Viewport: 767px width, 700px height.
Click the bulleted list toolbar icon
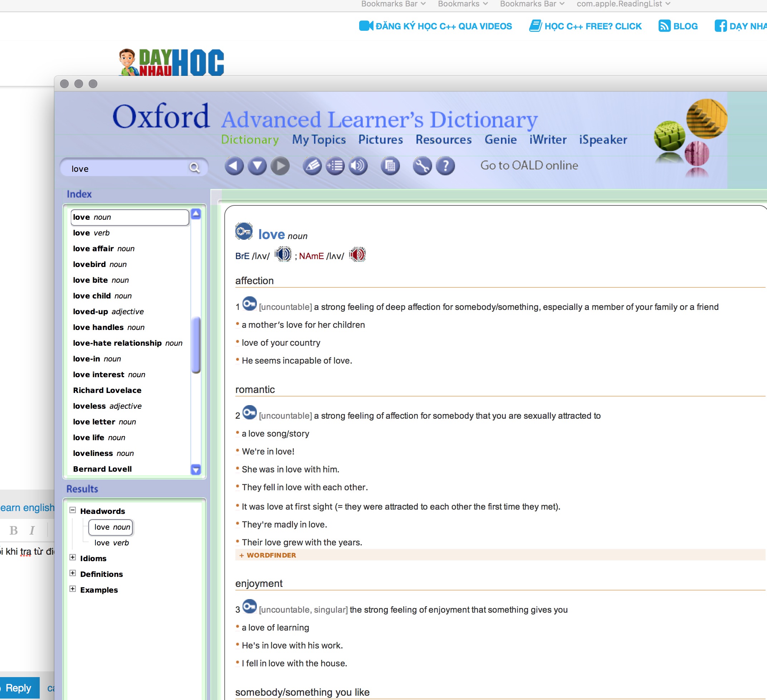[335, 166]
